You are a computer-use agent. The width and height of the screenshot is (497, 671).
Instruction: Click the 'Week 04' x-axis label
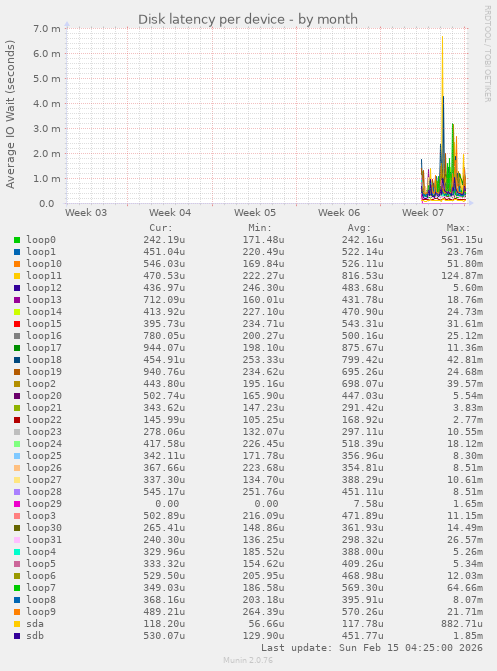click(x=170, y=212)
